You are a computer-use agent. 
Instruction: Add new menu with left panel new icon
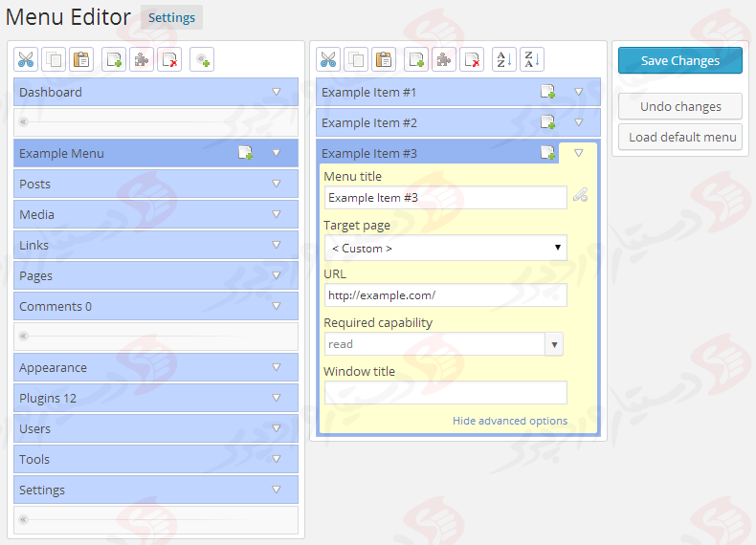tap(114, 59)
